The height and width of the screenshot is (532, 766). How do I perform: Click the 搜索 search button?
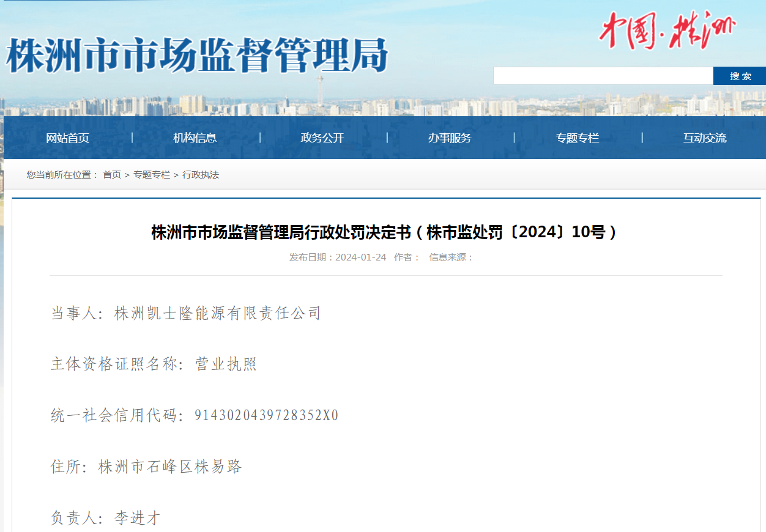tap(740, 76)
